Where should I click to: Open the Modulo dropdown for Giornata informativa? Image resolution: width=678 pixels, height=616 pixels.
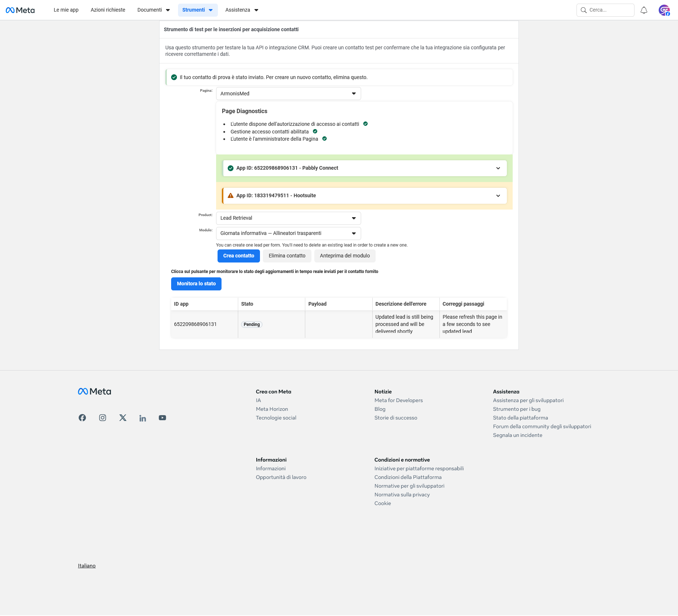289,233
